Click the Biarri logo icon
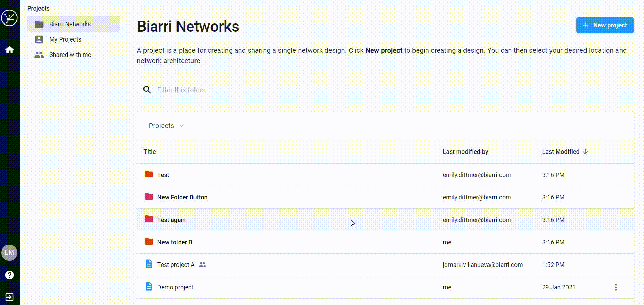This screenshot has width=644, height=305. pyautogui.click(x=9, y=18)
